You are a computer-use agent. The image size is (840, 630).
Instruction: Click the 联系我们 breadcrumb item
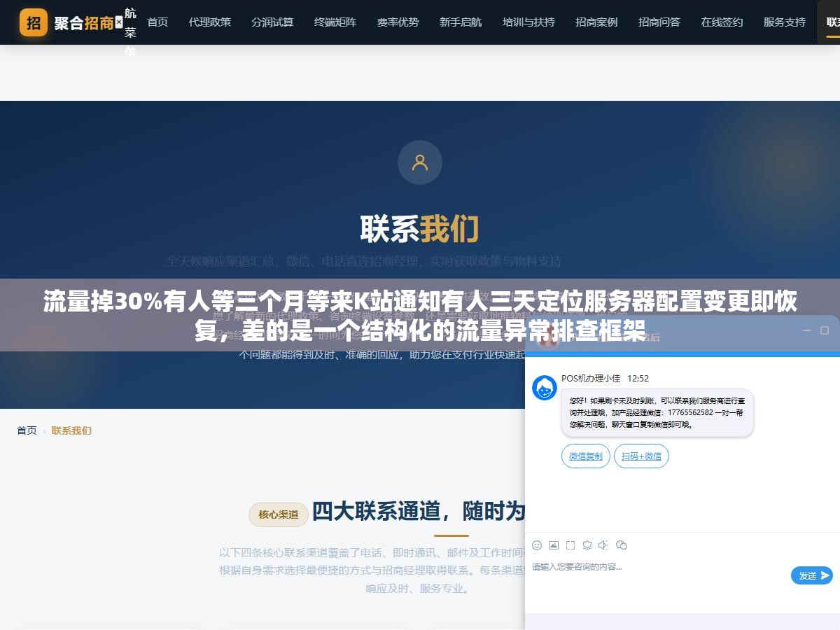click(71, 430)
